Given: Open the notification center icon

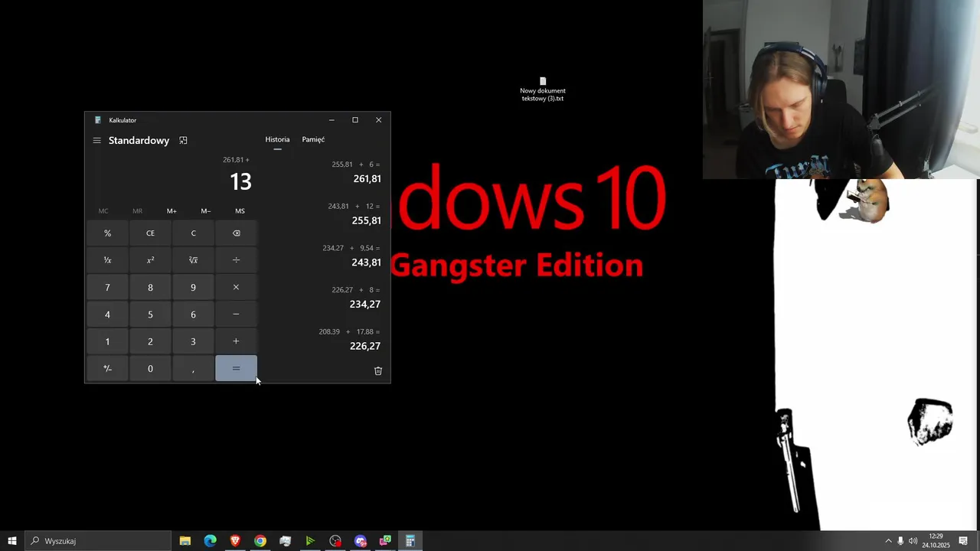Looking at the screenshot, I should [963, 541].
